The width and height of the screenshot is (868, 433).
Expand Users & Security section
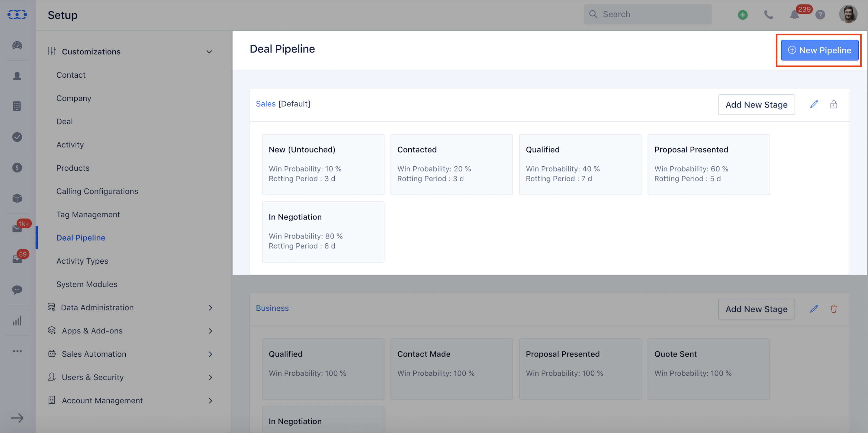[x=211, y=377]
